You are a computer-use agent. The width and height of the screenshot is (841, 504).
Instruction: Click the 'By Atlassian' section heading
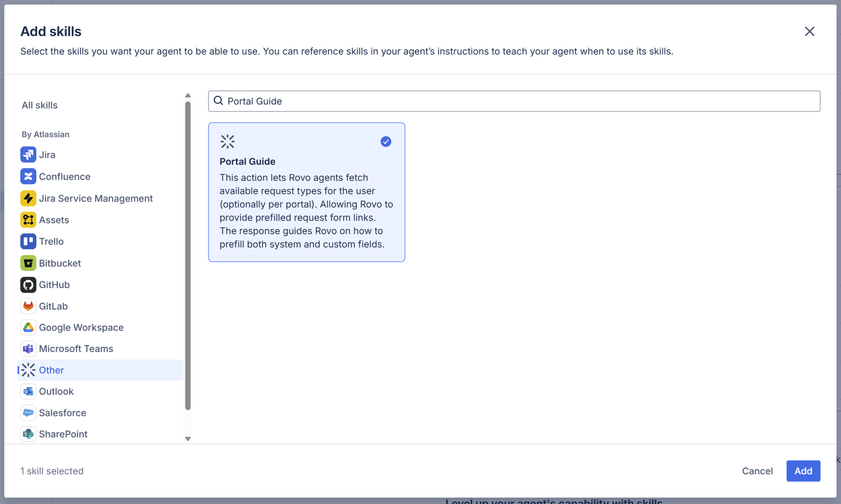point(45,135)
